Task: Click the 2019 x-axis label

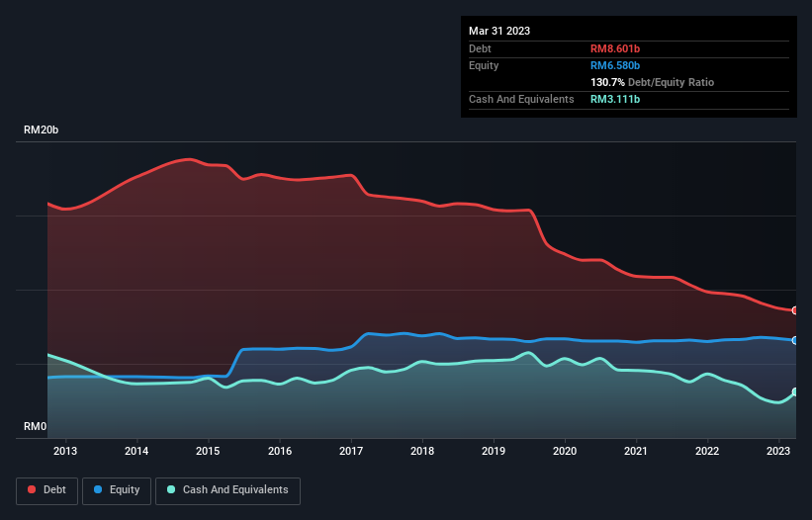Action: (x=493, y=451)
